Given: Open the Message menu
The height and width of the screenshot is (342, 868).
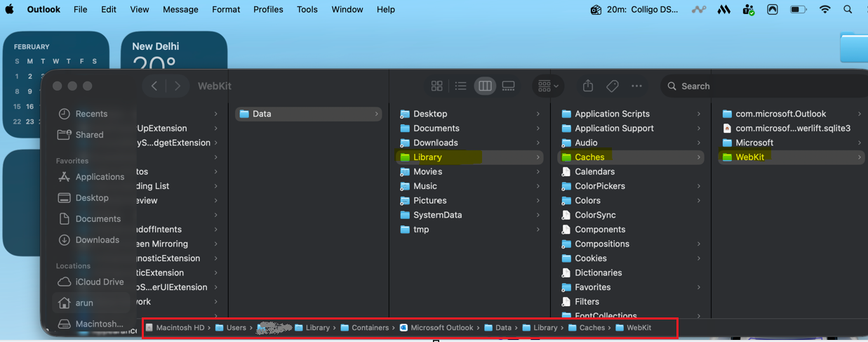Looking at the screenshot, I should click(180, 9).
